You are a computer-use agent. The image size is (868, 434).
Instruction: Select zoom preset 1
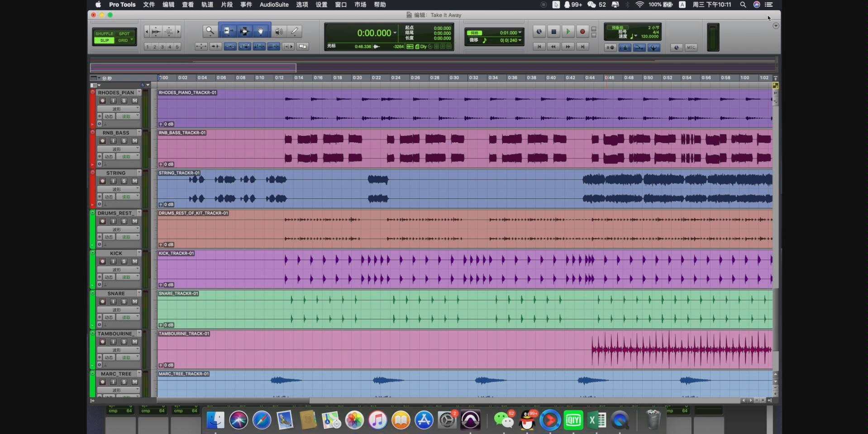[148, 47]
